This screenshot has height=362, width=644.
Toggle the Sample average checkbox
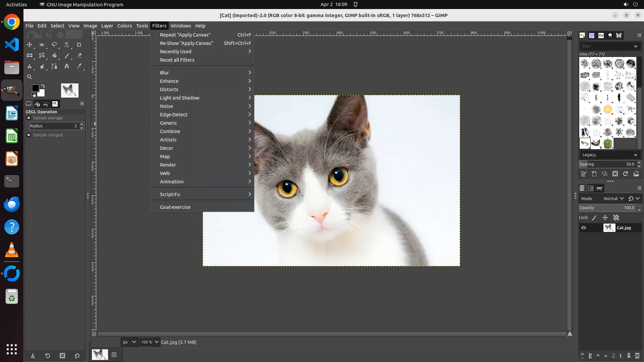click(x=29, y=118)
